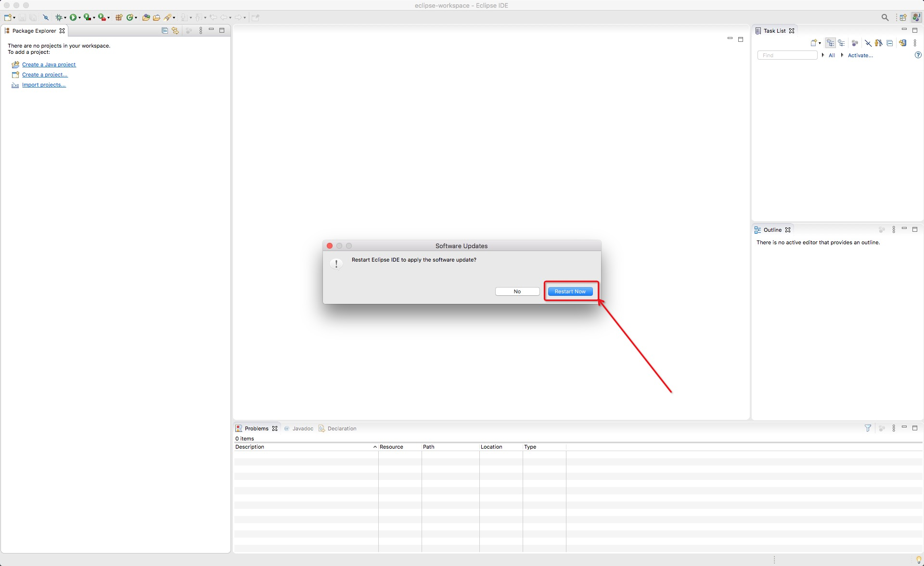Open the Task List View Menu

[915, 43]
